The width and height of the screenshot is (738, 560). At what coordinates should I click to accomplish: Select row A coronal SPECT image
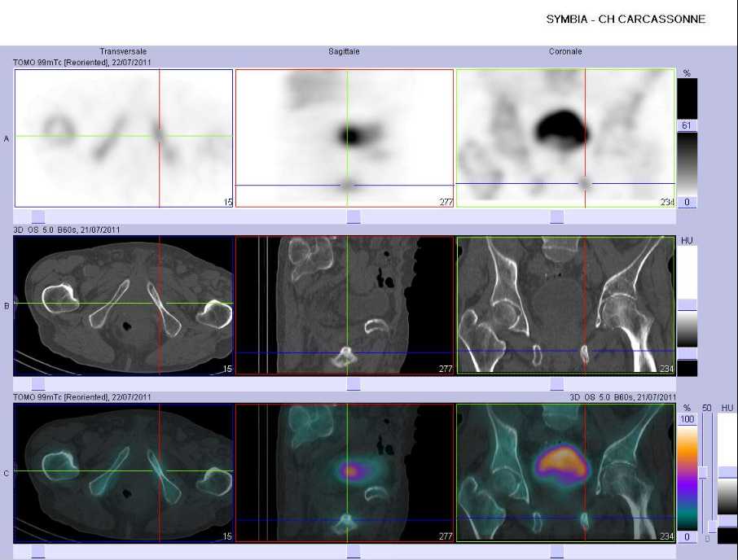[x=566, y=138]
